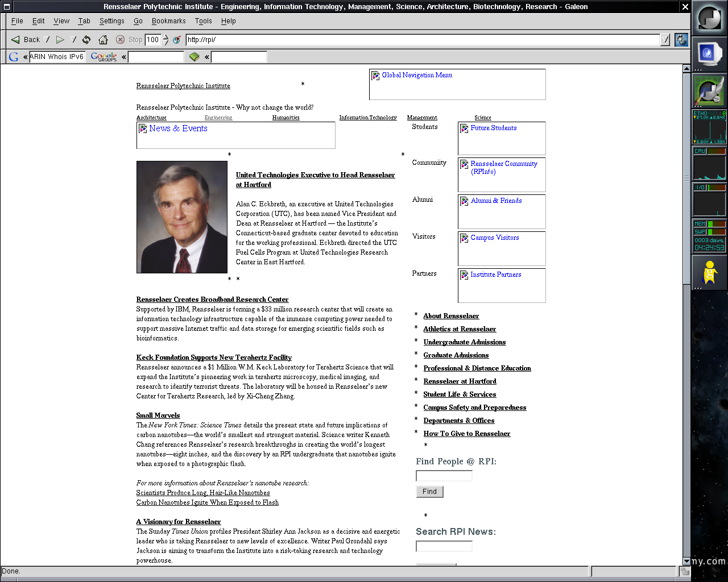Open United Technologies Executive headline link

coord(315,180)
